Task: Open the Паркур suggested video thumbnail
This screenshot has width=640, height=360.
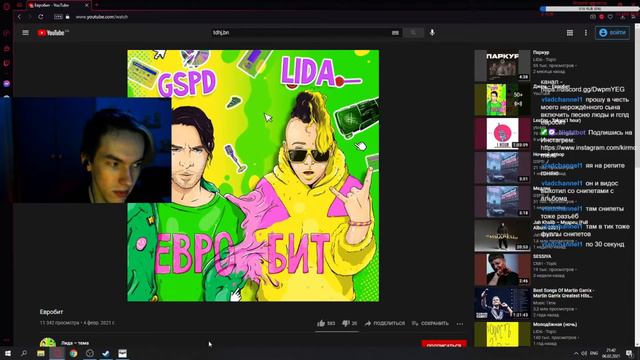Action: click(502, 65)
